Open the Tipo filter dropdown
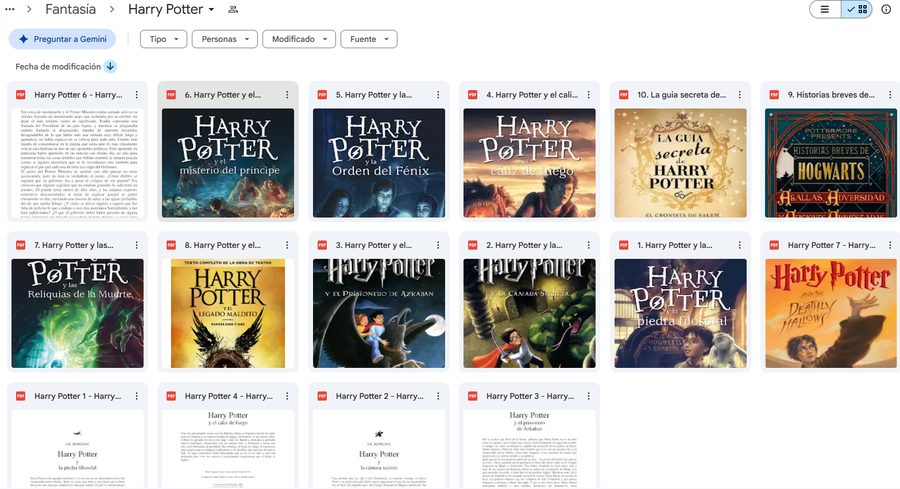 pyautogui.click(x=164, y=39)
